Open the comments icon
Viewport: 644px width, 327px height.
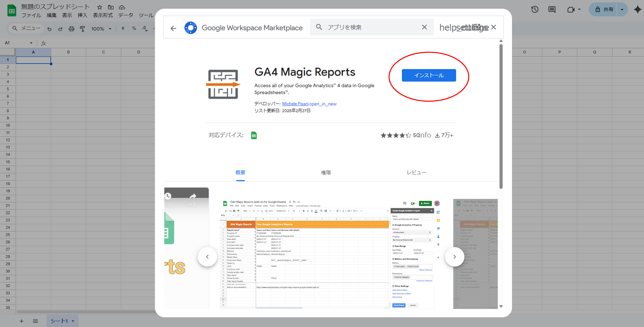(x=552, y=10)
